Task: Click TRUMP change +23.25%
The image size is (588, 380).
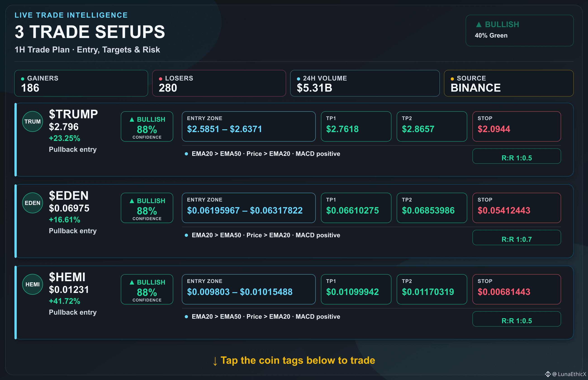Action: pos(64,138)
